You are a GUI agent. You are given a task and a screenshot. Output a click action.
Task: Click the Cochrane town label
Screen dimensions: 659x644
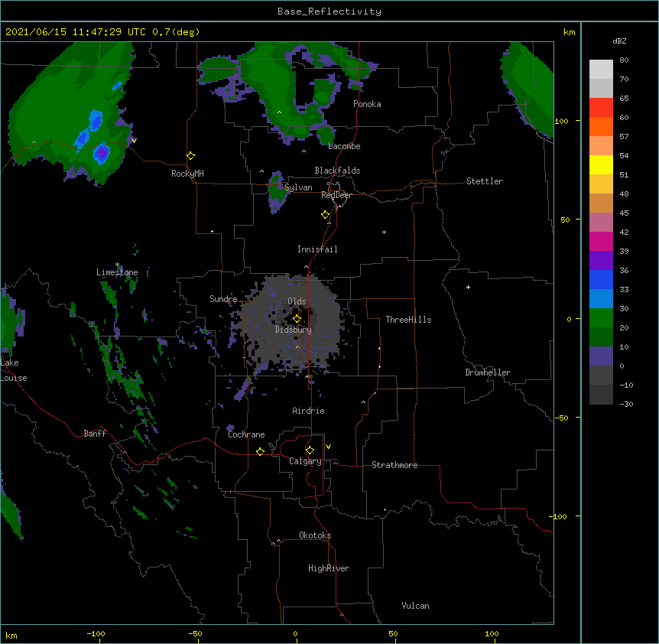246,434
